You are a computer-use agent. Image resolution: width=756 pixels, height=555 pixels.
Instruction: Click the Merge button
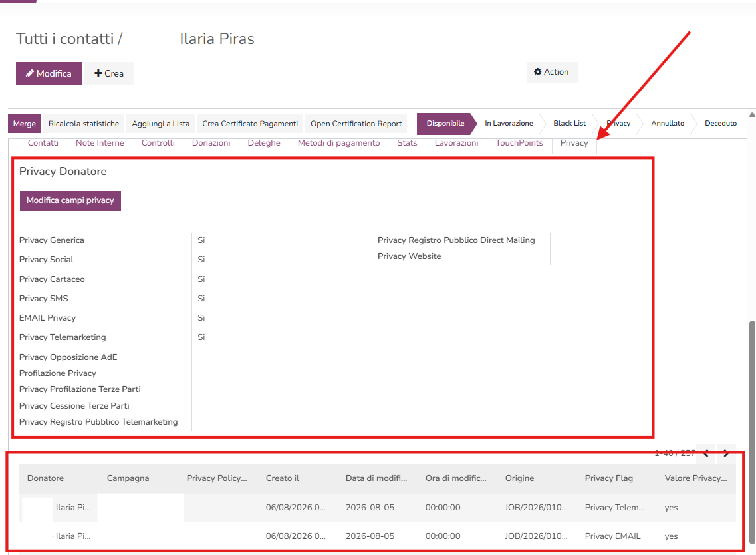point(25,124)
